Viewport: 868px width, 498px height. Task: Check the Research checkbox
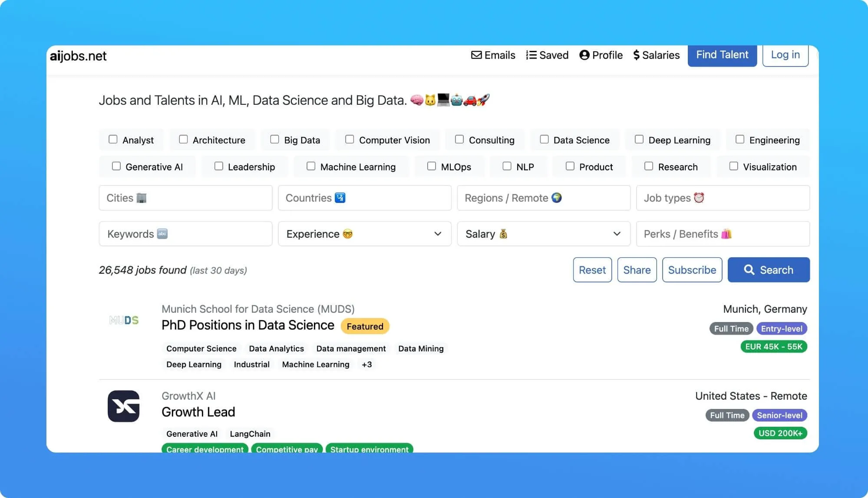649,166
